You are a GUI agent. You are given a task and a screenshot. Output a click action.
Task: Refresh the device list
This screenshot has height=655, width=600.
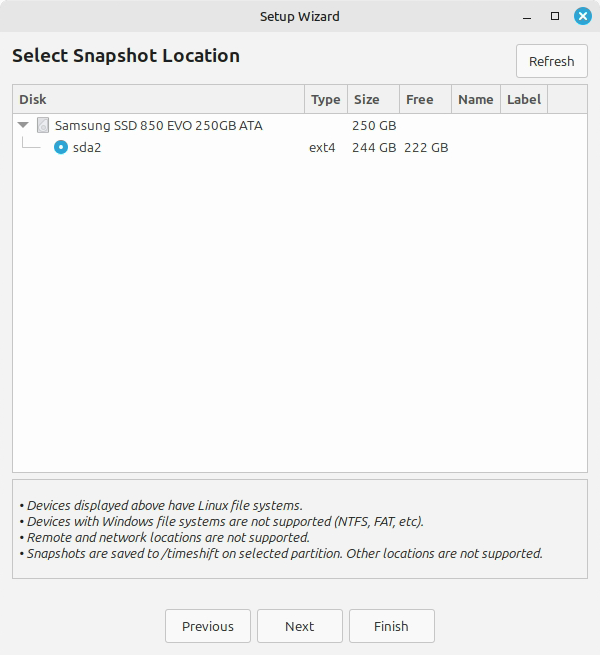coord(551,61)
